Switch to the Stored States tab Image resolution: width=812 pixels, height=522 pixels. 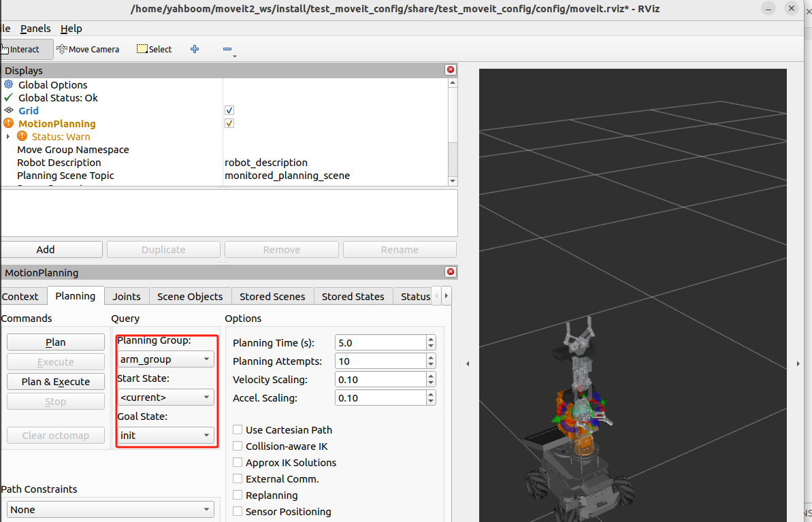(353, 296)
